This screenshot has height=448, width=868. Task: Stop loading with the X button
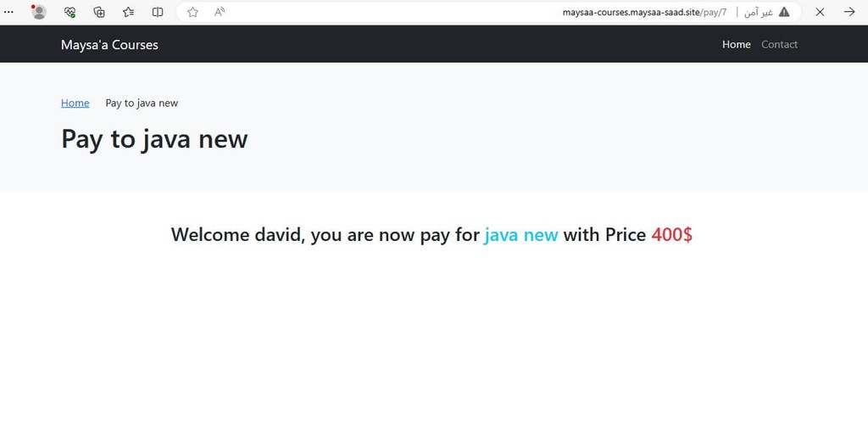[820, 12]
